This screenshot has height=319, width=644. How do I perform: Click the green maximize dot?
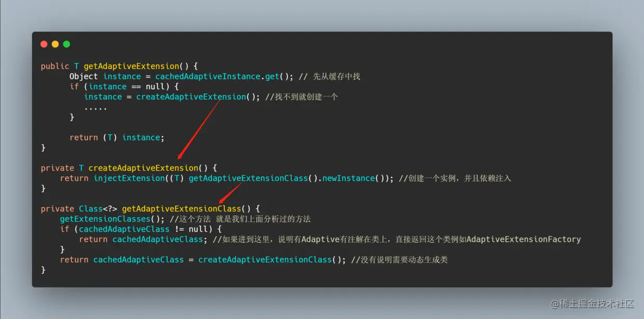pos(66,44)
